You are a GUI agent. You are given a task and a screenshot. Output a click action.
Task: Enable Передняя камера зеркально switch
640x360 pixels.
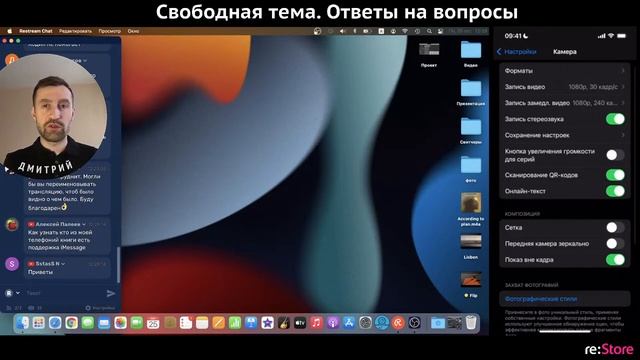615,244
